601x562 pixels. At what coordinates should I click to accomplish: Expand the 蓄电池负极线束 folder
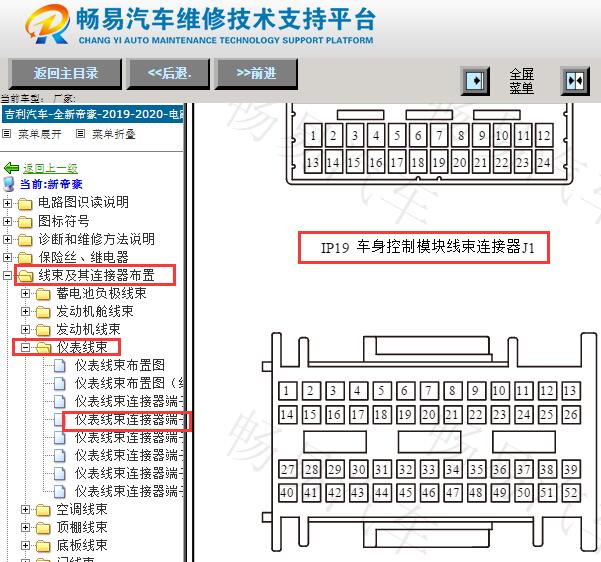(25, 294)
